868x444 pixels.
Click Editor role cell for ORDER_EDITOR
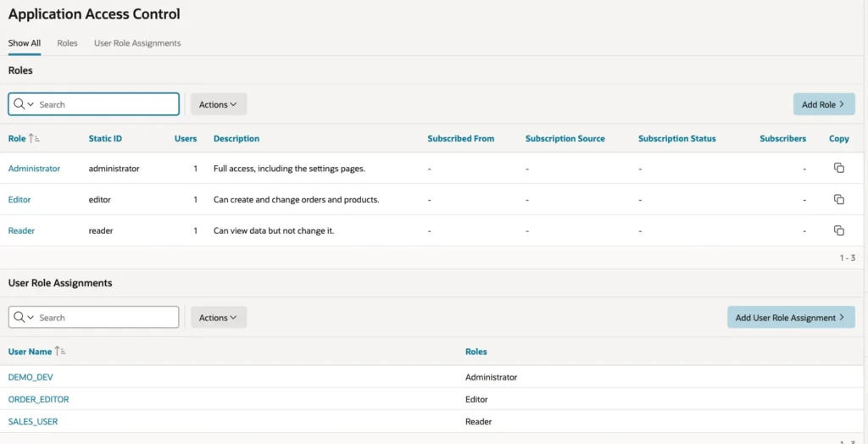tap(476, 398)
